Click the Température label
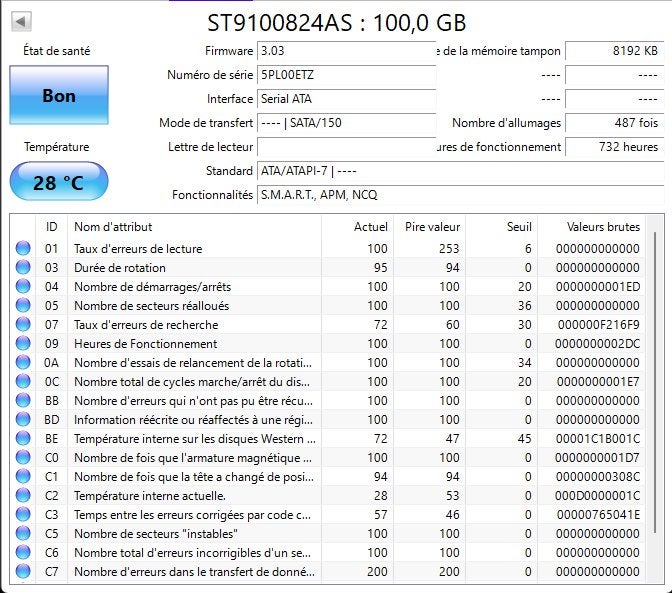 coord(57,147)
